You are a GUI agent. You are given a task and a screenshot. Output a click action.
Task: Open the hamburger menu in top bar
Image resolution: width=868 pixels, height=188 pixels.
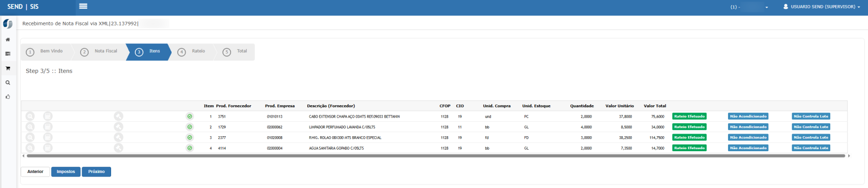(83, 6)
